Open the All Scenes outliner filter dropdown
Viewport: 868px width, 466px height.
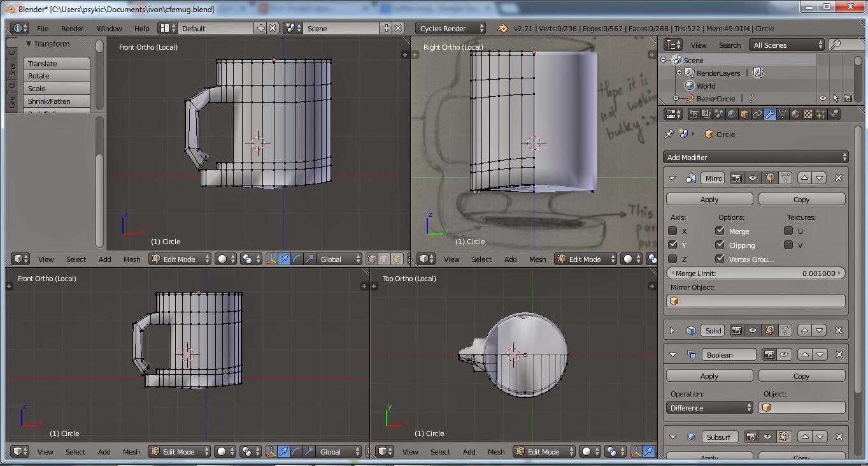[787, 45]
